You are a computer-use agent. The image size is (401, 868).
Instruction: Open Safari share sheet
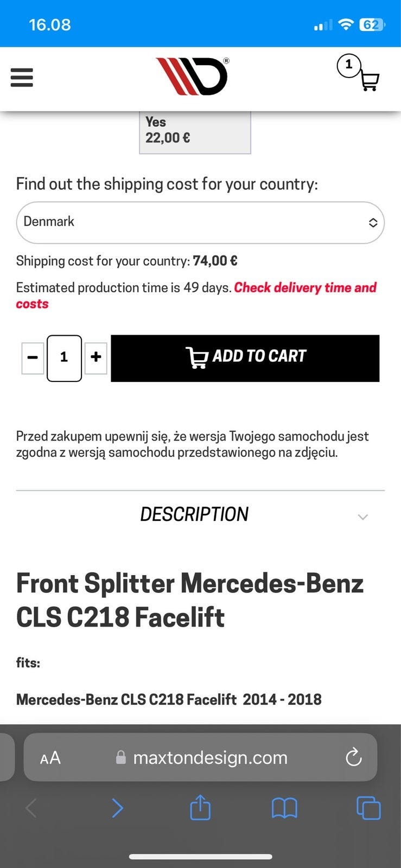pos(200,808)
